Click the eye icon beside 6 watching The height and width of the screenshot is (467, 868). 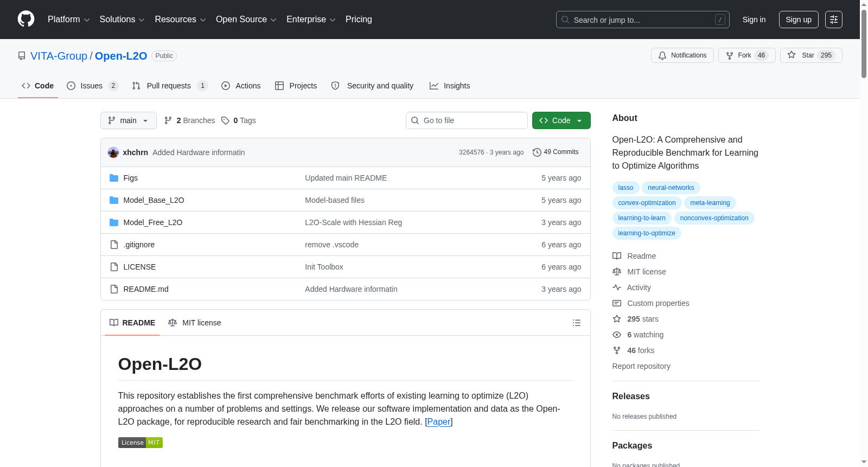[617, 335]
